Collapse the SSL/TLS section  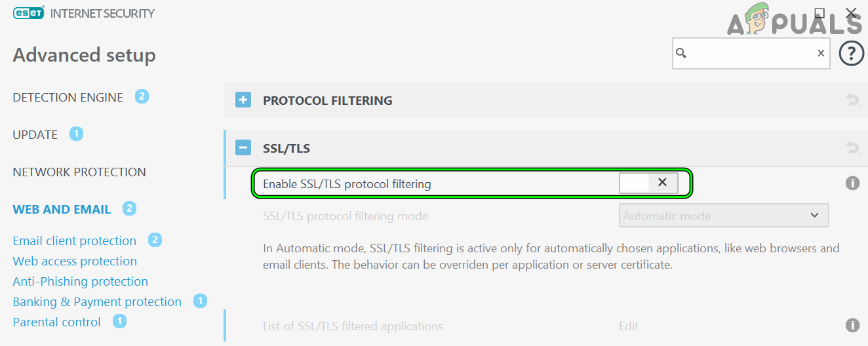tap(243, 148)
